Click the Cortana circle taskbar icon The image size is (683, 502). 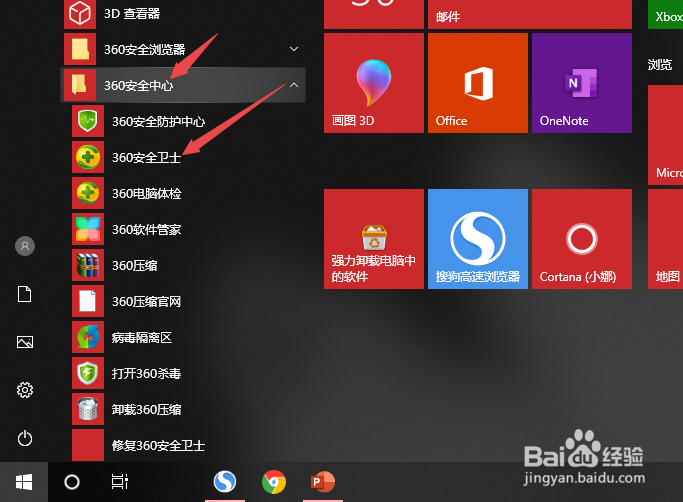click(72, 482)
